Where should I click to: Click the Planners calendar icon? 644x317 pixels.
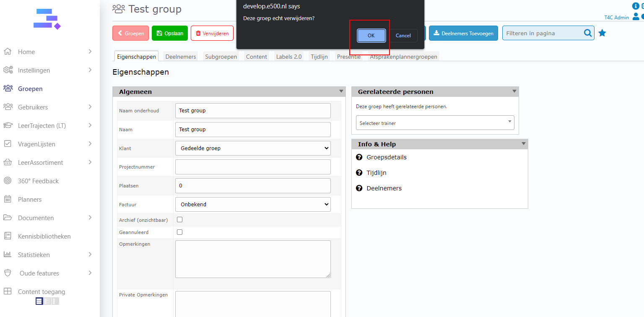(8, 199)
